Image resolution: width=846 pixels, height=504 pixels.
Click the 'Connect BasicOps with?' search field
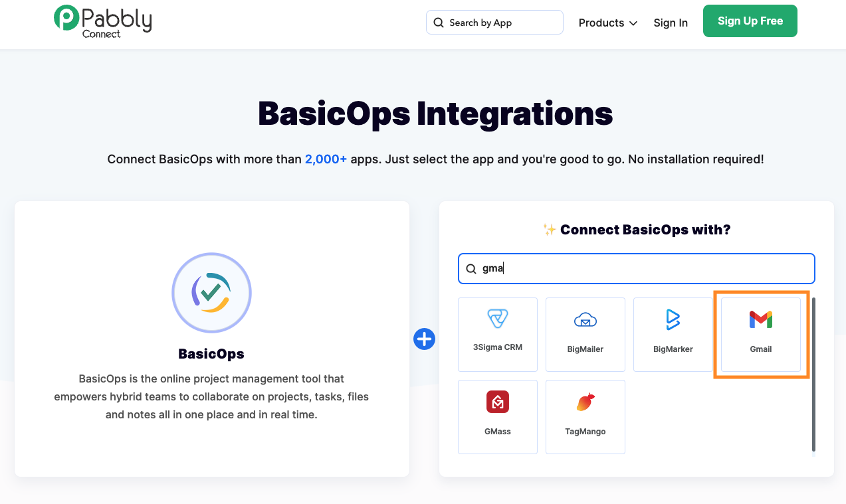coord(636,268)
